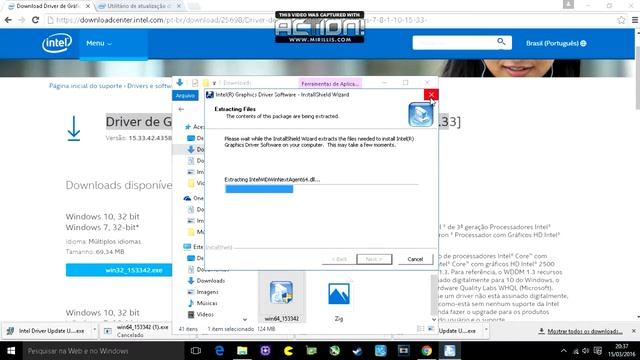
Task: Launch Microsoft Edge from the taskbar
Action: pyautogui.click(x=219, y=351)
